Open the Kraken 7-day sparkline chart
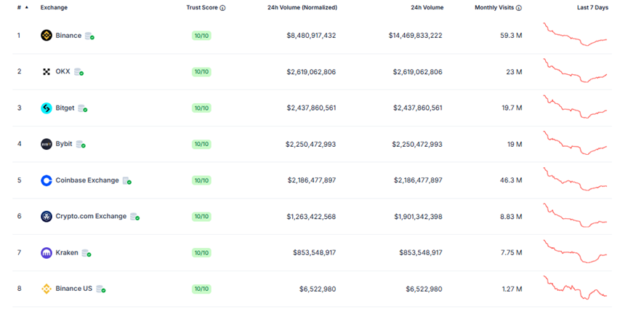Image resolution: width=644 pixels, height=309 pixels. [x=575, y=252]
